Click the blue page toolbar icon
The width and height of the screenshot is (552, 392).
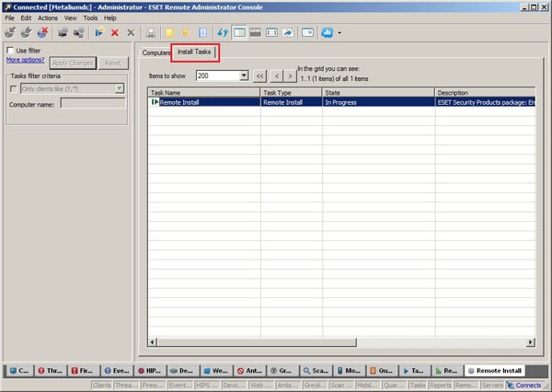[x=202, y=33]
